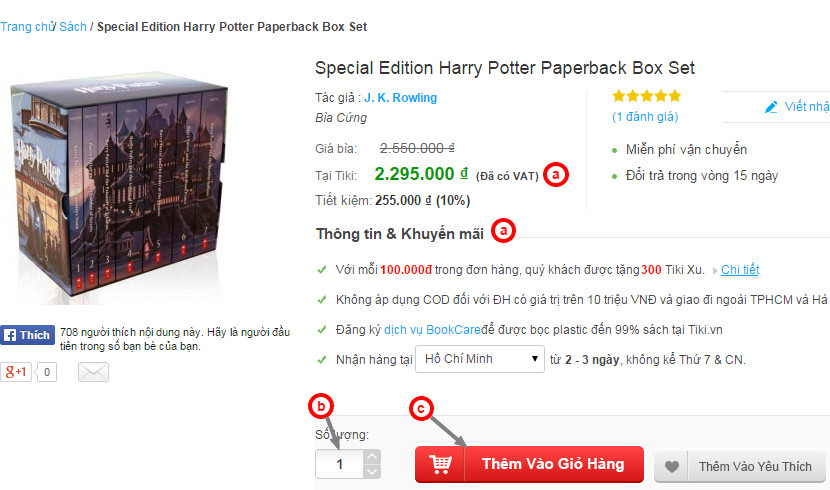Open the (1 đánh giá) reviews link

point(644,117)
